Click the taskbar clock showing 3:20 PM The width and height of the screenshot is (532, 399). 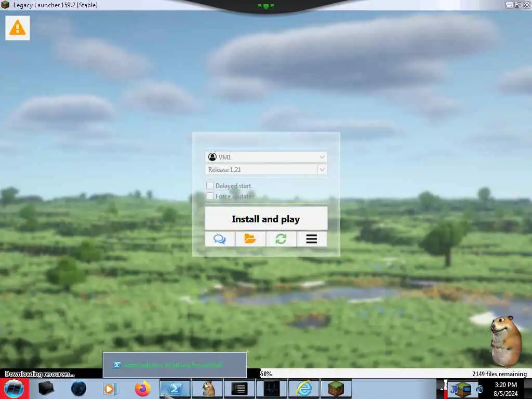pyautogui.click(x=506, y=389)
